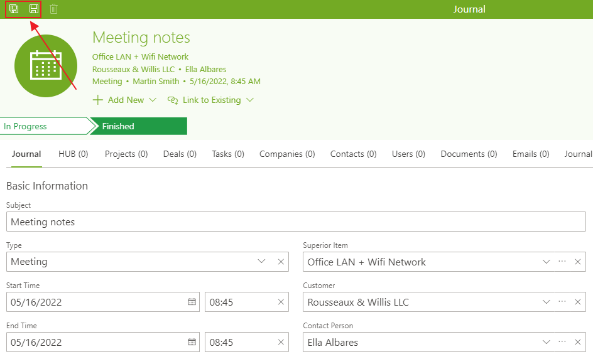Open the Emails (0) tab
Screen dimensions: 593x364
tap(531, 154)
